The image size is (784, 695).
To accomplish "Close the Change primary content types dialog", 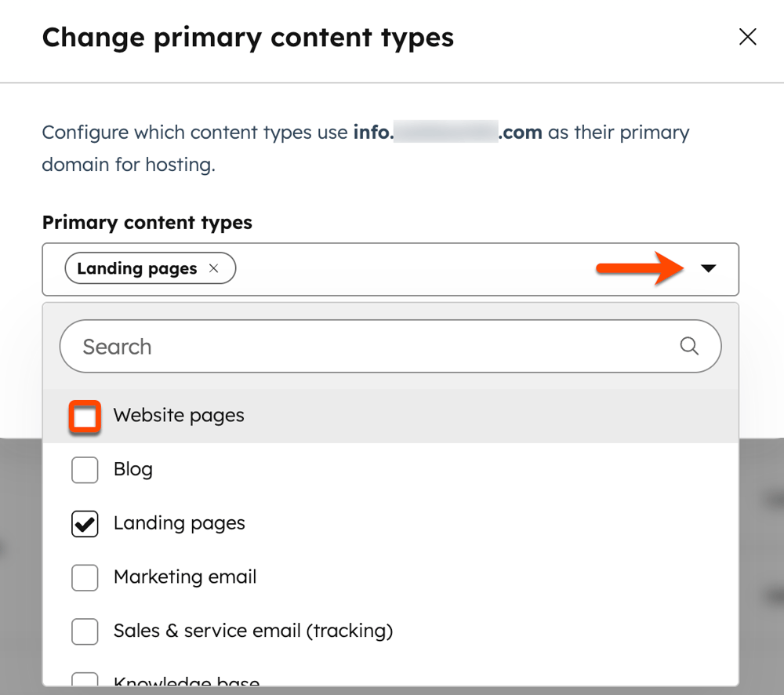I will click(747, 36).
